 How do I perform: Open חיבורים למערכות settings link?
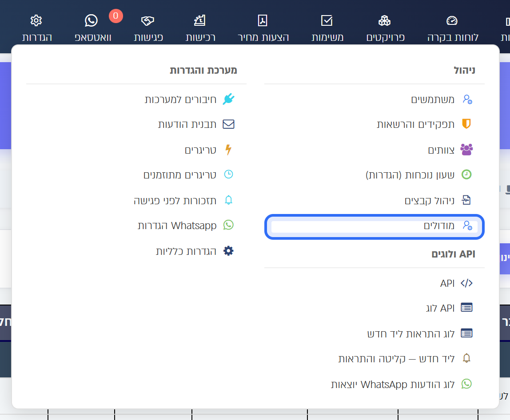[180, 99]
